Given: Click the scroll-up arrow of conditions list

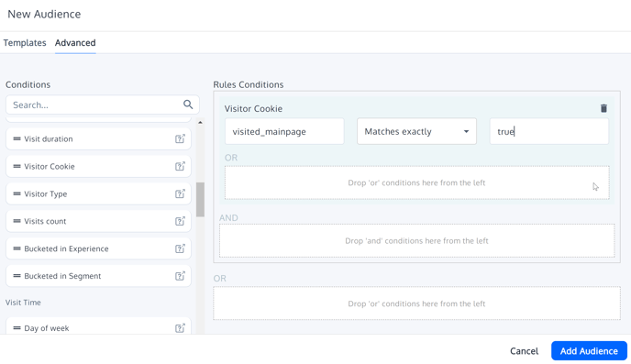Looking at the screenshot, I should (x=200, y=122).
